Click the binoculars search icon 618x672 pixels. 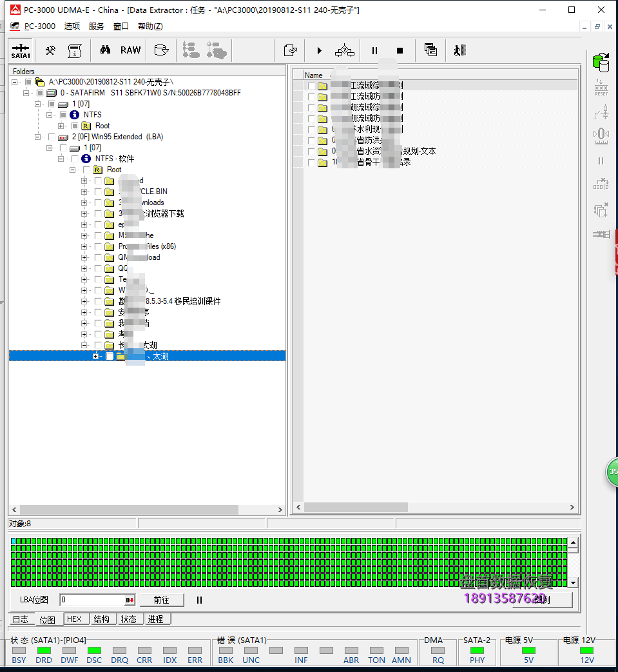(105, 50)
